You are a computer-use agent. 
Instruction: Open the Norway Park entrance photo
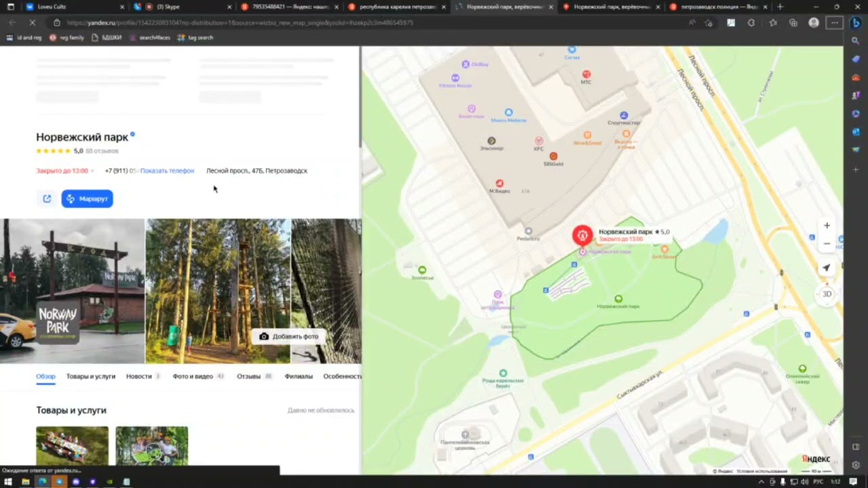pyautogui.click(x=72, y=291)
